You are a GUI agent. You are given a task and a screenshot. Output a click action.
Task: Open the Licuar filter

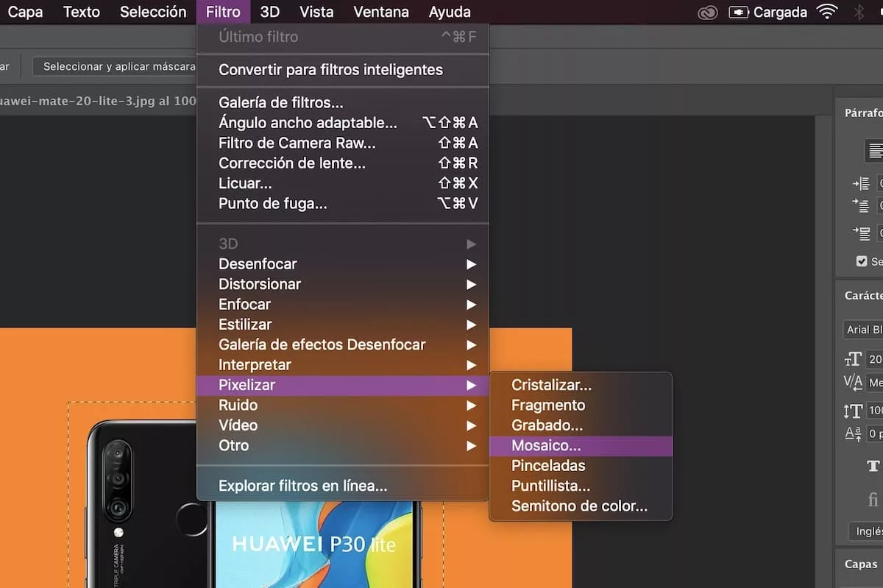pos(343,183)
